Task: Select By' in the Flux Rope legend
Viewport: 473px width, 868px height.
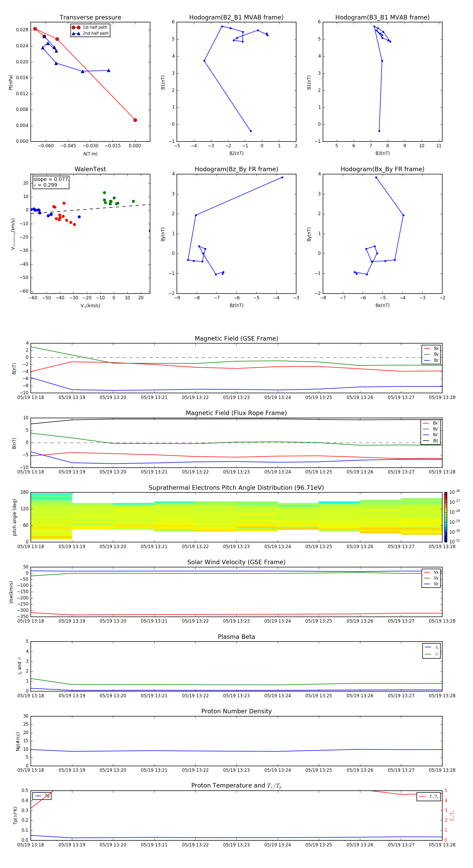Action: pyautogui.click(x=431, y=429)
